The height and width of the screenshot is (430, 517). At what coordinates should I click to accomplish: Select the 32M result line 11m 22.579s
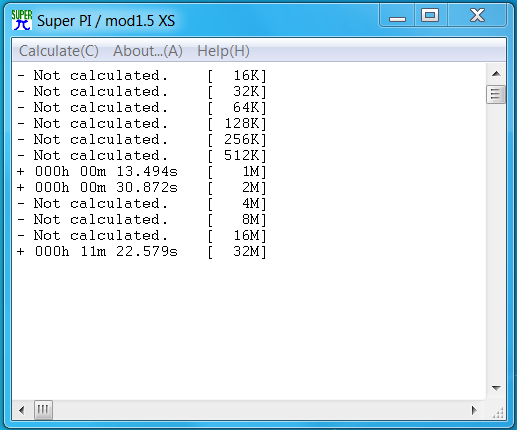coord(142,252)
